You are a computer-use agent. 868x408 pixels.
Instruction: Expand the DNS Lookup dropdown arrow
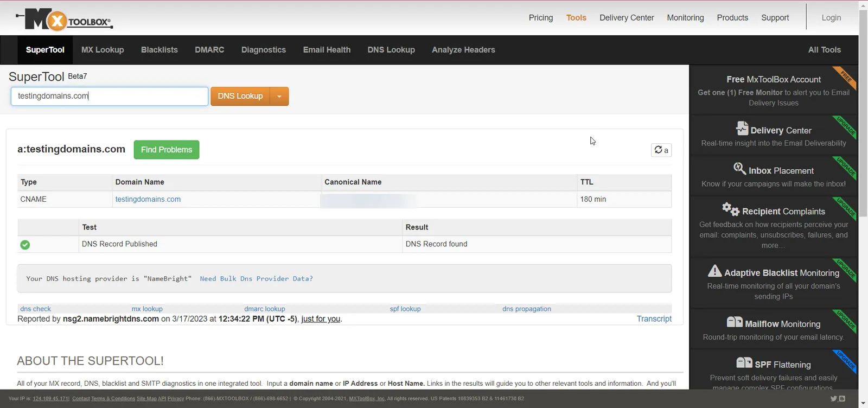[x=279, y=97]
